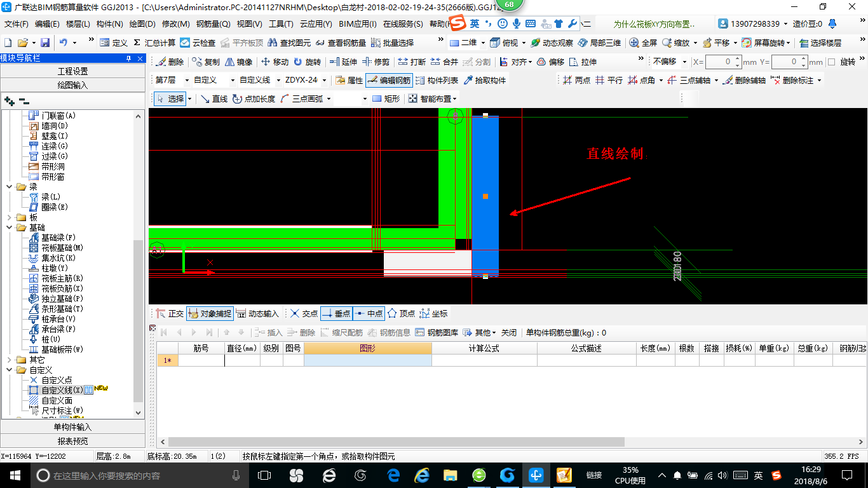
Task: Open 查看钢筋量 rebar quantity view
Action: pyautogui.click(x=341, y=43)
